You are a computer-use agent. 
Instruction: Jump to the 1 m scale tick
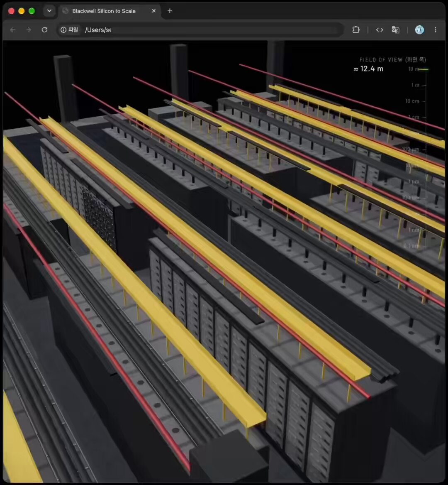[415, 85]
